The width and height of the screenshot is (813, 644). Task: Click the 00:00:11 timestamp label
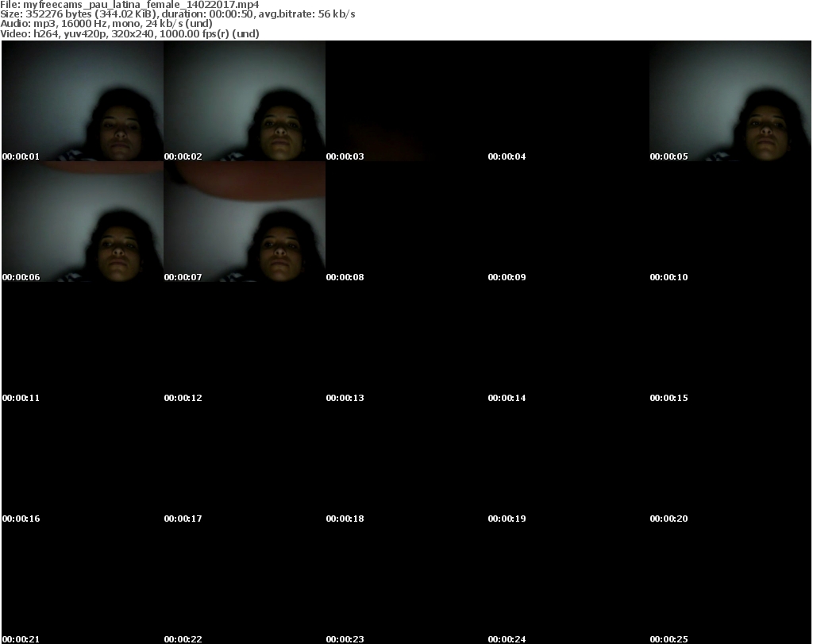pyautogui.click(x=21, y=398)
